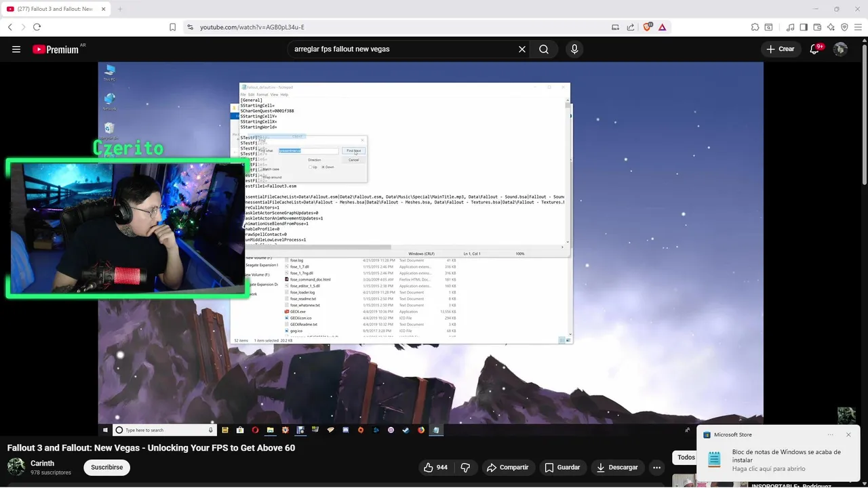Image resolution: width=868 pixels, height=488 pixels.
Task: Open the music note playlist icon
Action: click(x=791, y=27)
